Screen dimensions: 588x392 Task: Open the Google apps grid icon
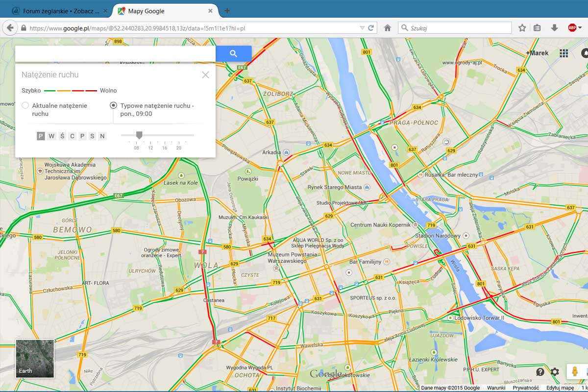pos(564,53)
